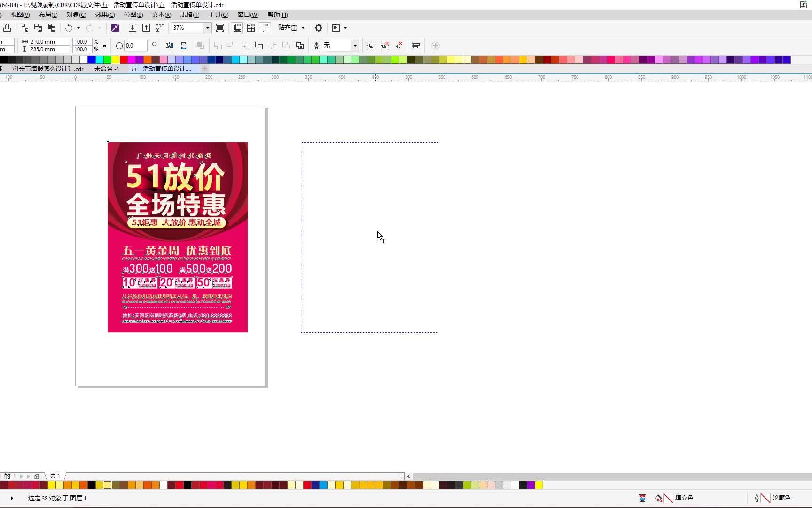Select the mirror horizontally icon
812x508 pixels.
tap(169, 46)
